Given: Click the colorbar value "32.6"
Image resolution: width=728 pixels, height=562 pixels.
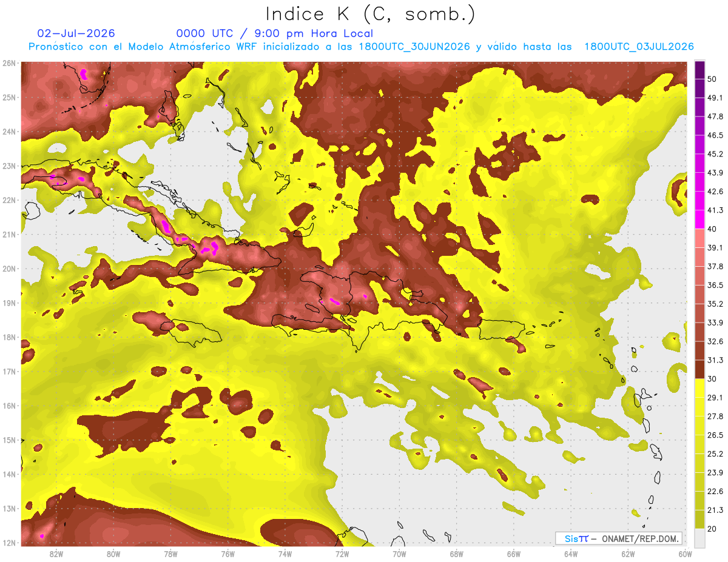Looking at the screenshot, I should click(715, 341).
